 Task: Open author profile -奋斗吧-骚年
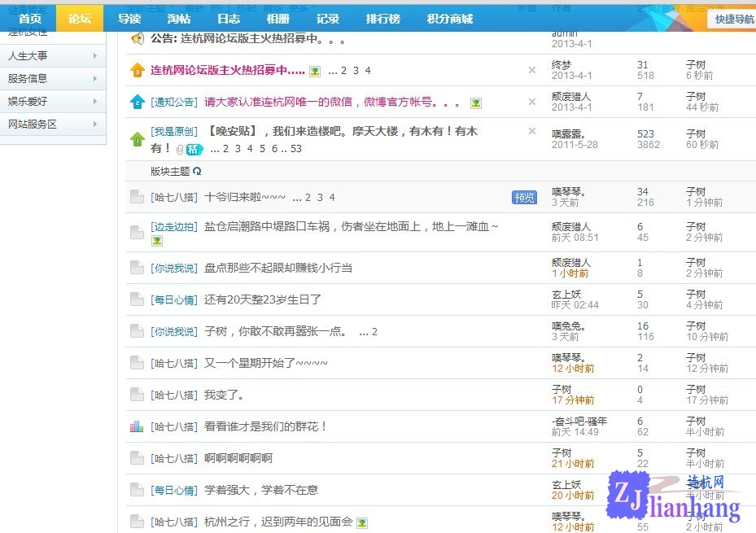pyautogui.click(x=579, y=422)
